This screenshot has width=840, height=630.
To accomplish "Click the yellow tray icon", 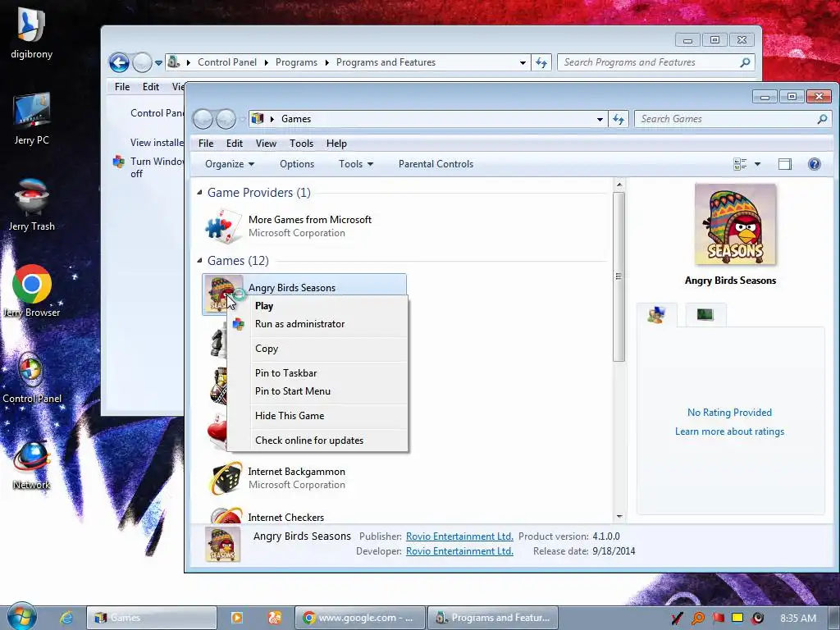I will (737, 618).
